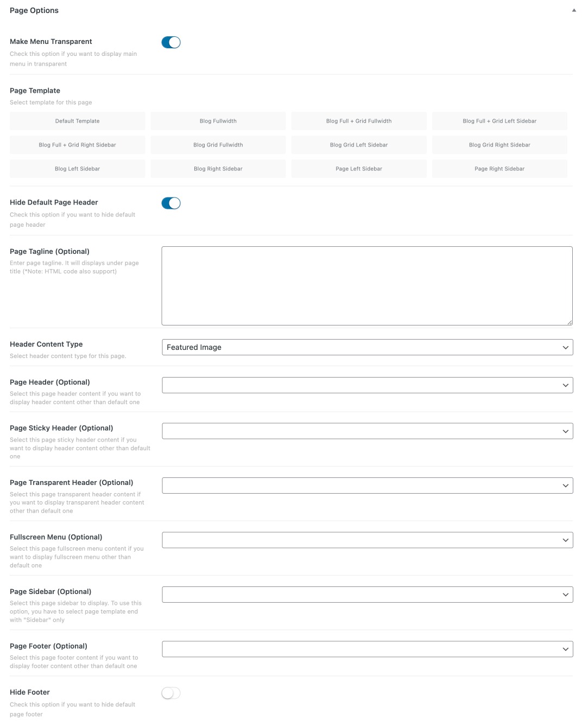582x728 pixels.
Task: Expand the Page Sticky Header selector
Action: coord(367,431)
